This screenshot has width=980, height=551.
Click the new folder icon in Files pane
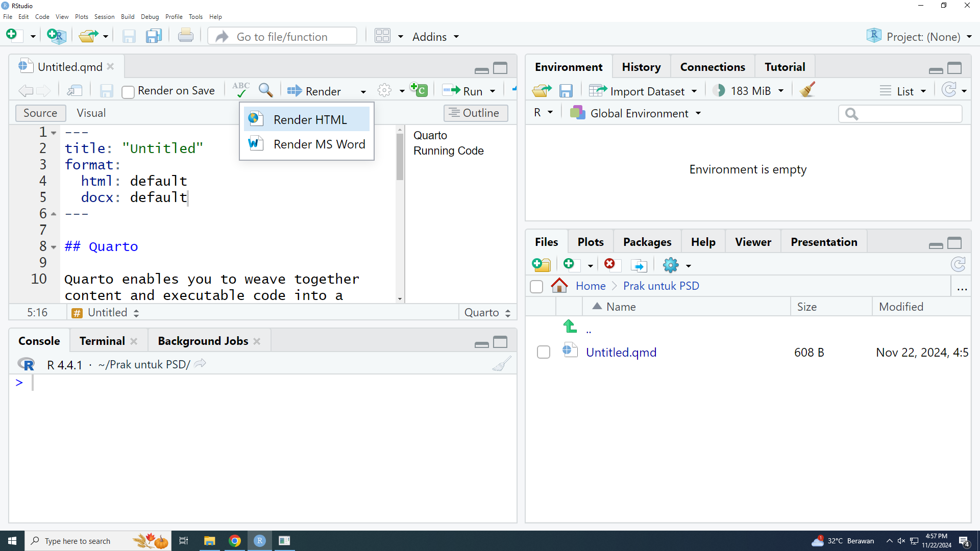(541, 265)
